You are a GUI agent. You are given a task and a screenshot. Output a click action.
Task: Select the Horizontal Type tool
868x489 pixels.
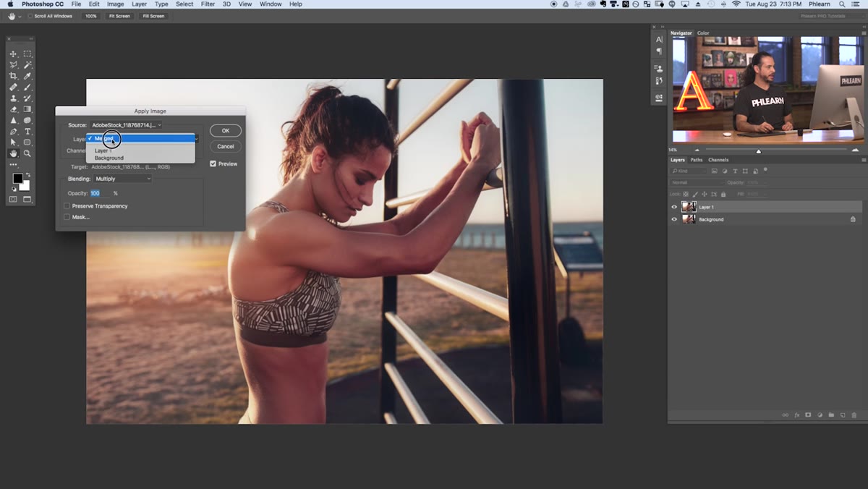[27, 132]
